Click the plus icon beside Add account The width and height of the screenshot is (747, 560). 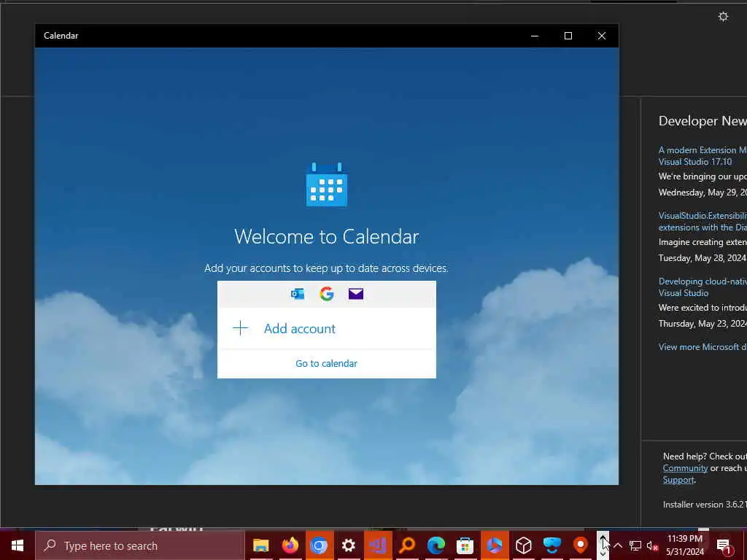tap(241, 328)
